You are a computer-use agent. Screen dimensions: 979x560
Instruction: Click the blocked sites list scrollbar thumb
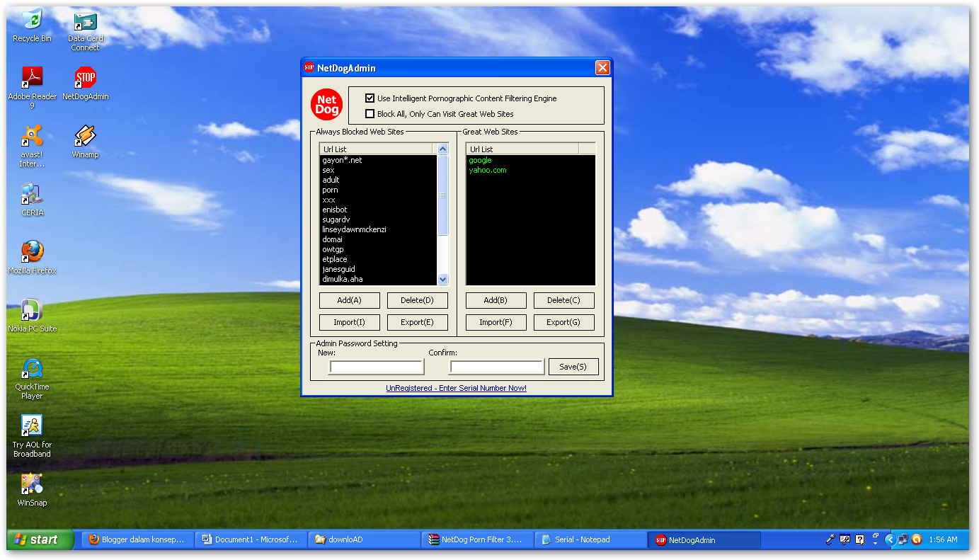pyautogui.click(x=443, y=195)
